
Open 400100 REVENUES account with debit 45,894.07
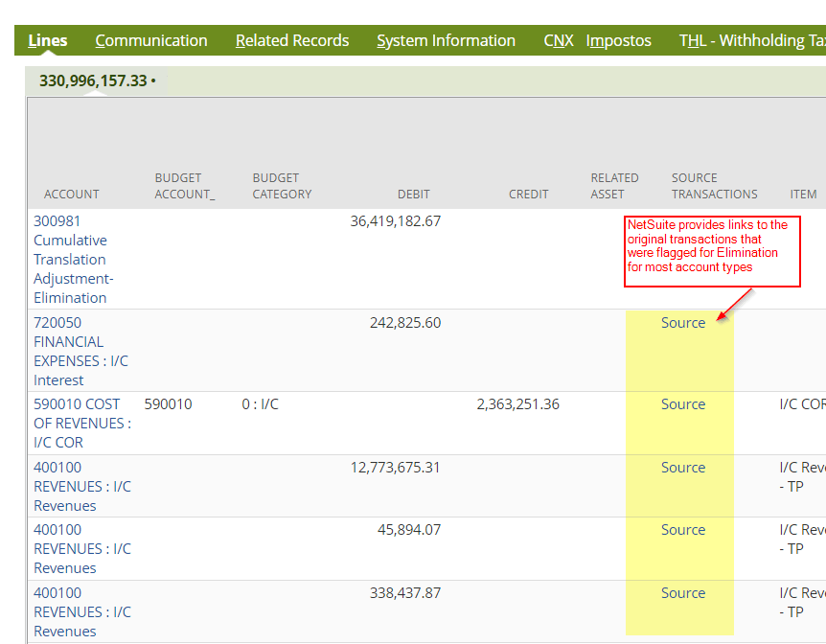click(82, 548)
